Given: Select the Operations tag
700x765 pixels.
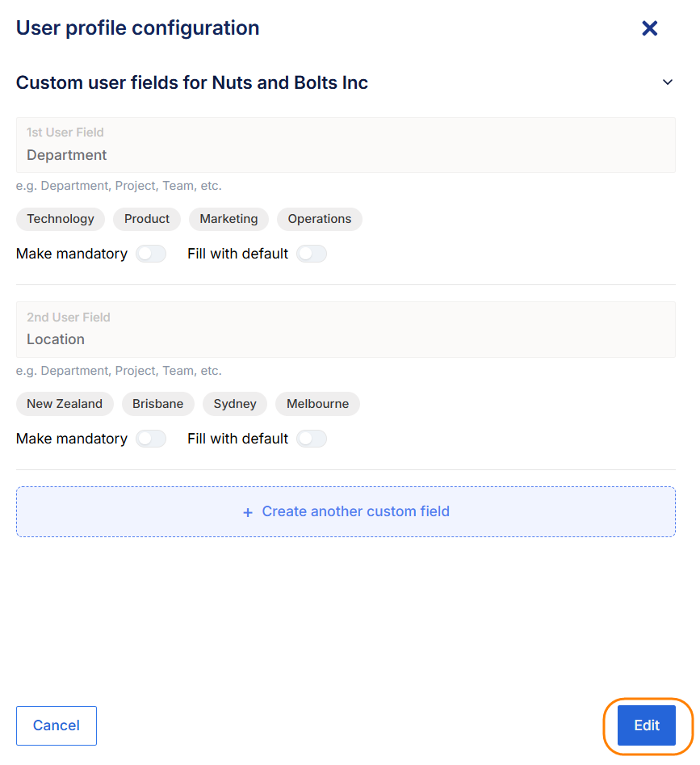Looking at the screenshot, I should [319, 219].
